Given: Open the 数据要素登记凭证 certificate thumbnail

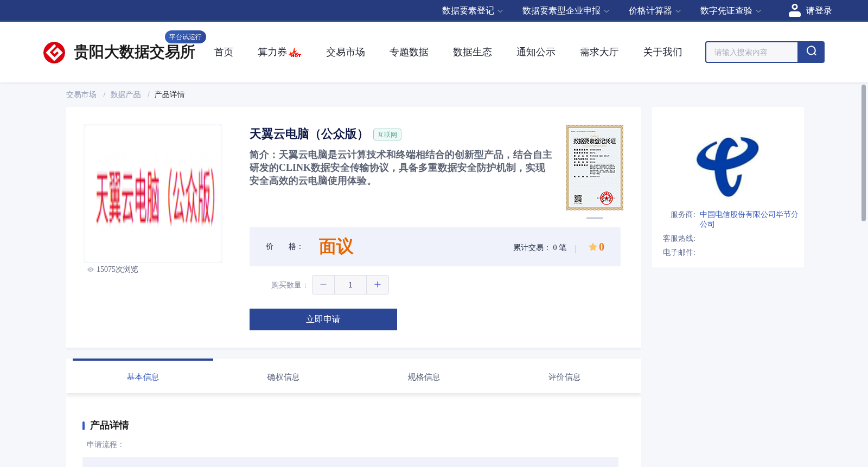Looking at the screenshot, I should pyautogui.click(x=595, y=168).
